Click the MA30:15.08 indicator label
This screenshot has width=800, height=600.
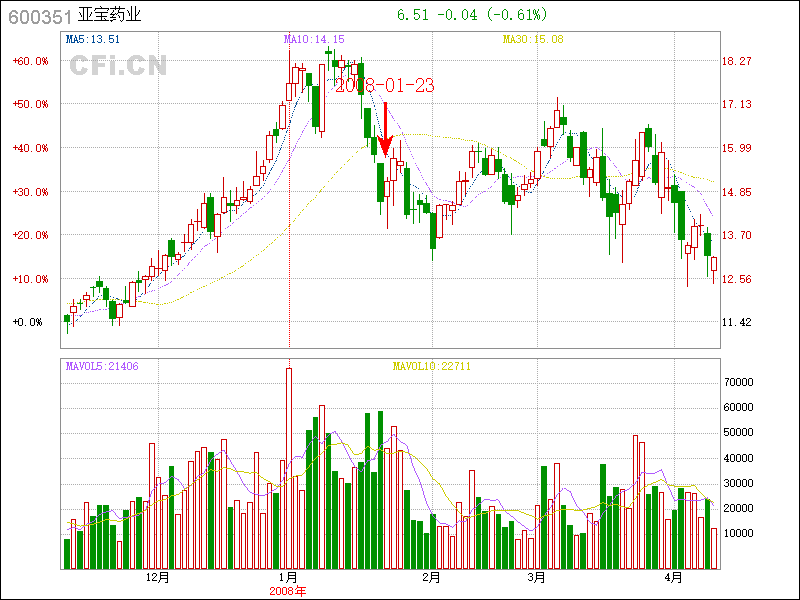coord(533,39)
